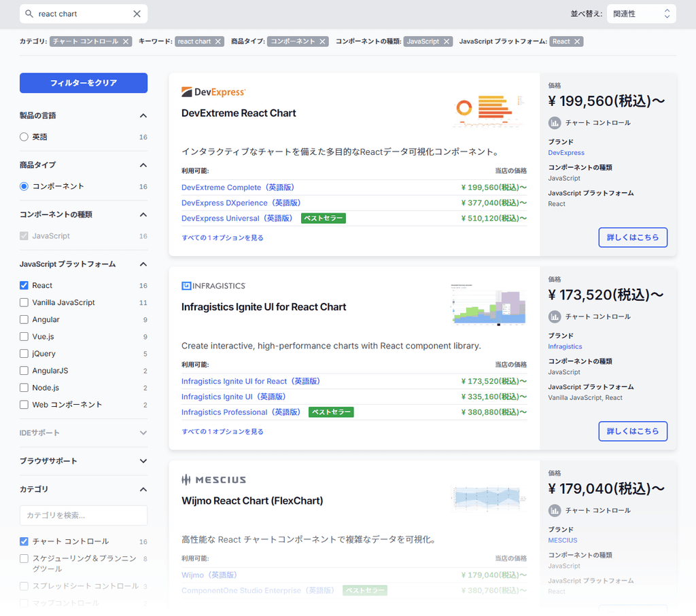696x616 pixels.
Task: Open Wijmo React Chart (FlexChart) title
Action: [252, 501]
